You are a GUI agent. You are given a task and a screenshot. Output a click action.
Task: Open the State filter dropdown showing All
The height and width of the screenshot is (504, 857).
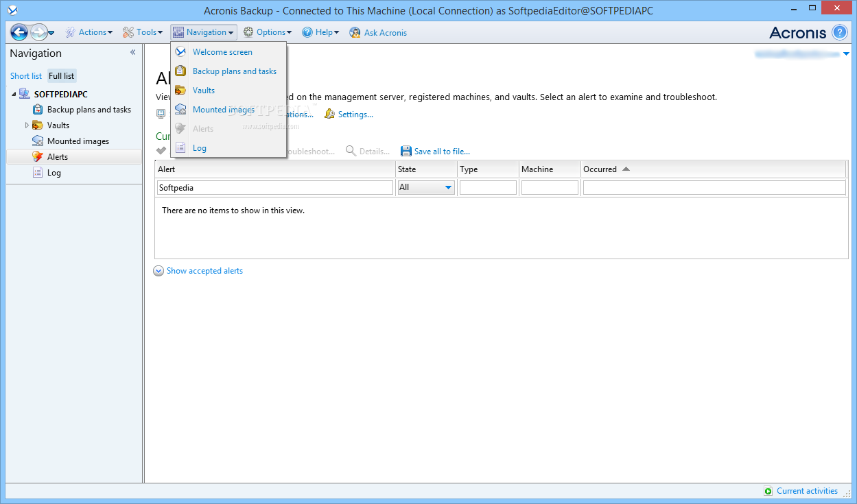(426, 187)
